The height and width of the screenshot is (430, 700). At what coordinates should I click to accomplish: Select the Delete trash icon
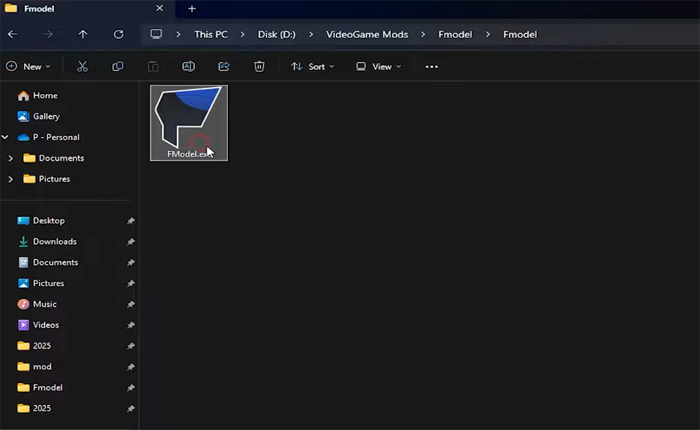coord(259,67)
